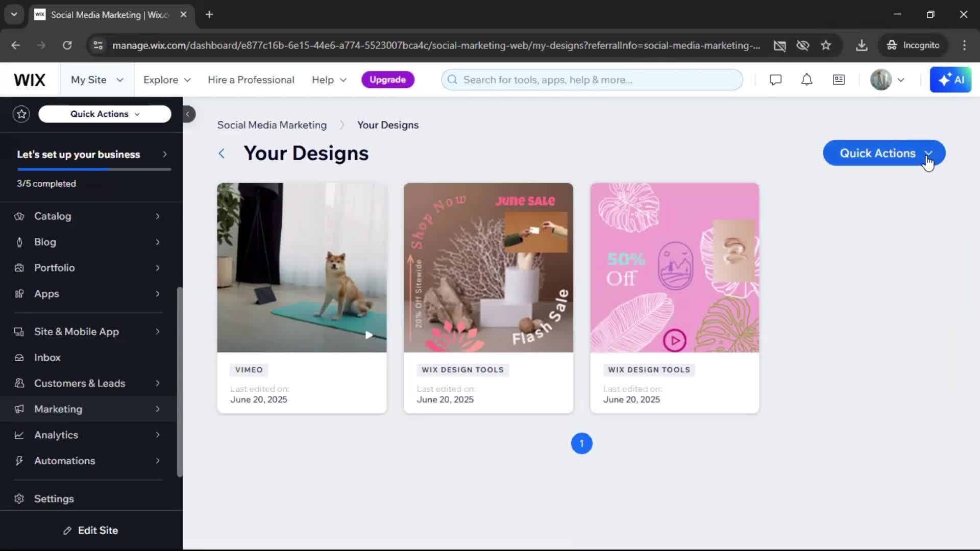Open the Explore dropdown menu
This screenshot has height=551, width=980.
[167, 80]
